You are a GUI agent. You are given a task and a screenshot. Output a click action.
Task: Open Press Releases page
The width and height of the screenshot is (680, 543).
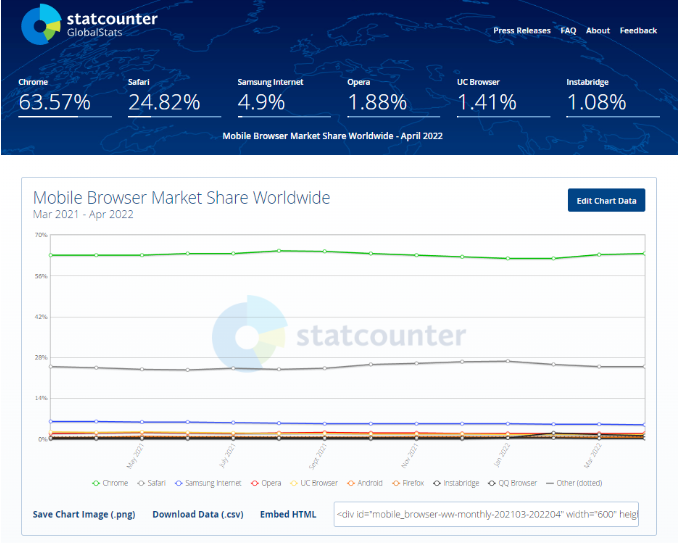[x=522, y=31]
